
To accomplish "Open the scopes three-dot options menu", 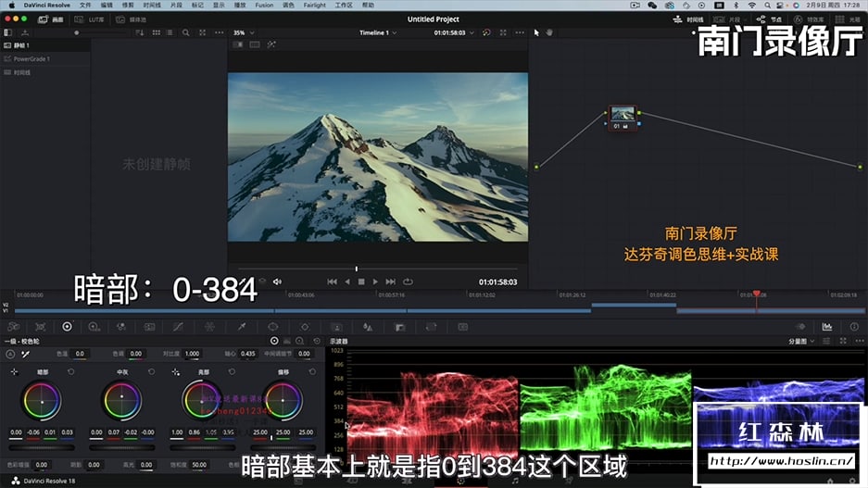I will 859,341.
